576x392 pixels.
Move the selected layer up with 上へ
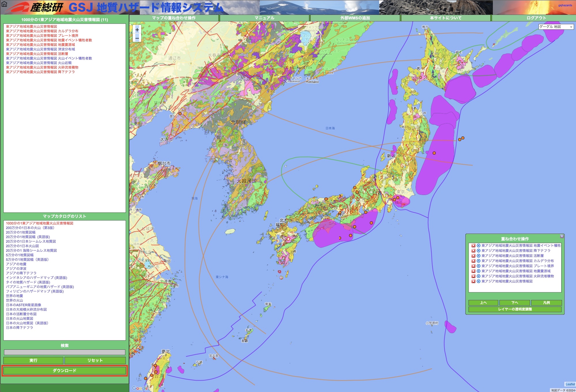(483, 303)
